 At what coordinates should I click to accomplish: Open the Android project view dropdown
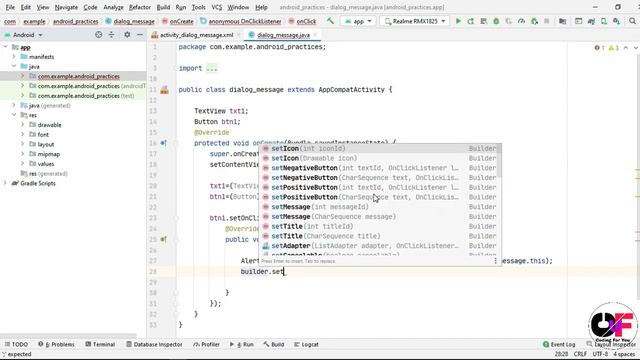click(x=23, y=35)
